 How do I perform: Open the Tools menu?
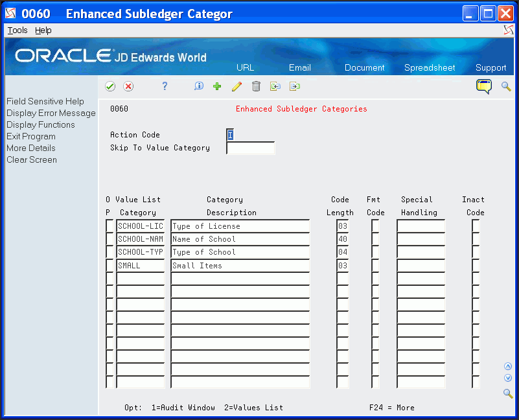[x=17, y=30]
